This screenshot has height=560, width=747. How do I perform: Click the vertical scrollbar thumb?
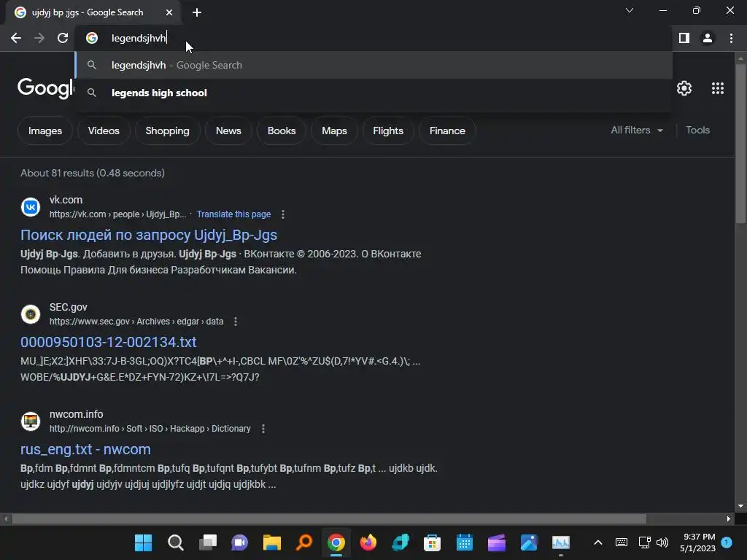(x=740, y=143)
